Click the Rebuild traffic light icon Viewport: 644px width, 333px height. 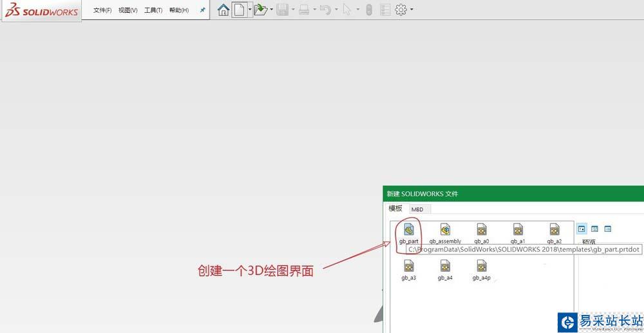point(369,10)
